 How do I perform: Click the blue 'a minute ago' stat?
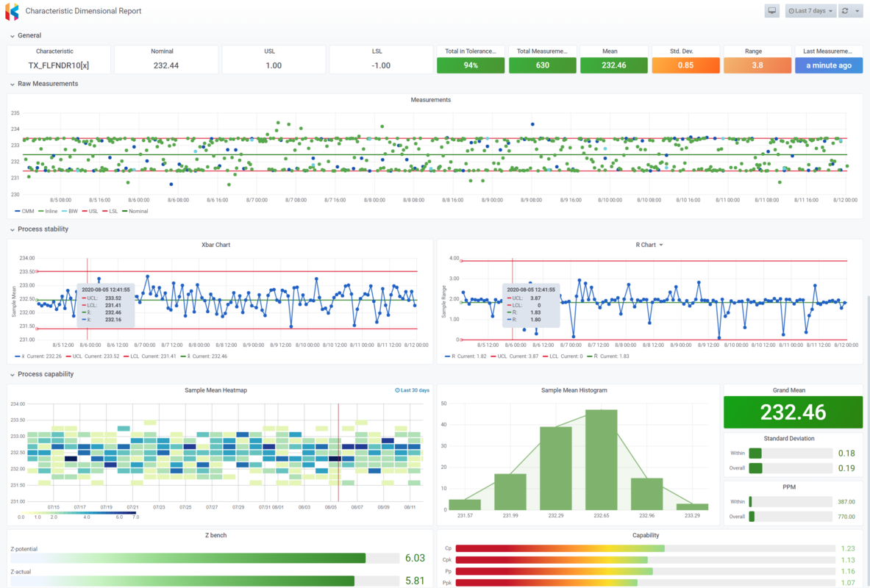829,65
